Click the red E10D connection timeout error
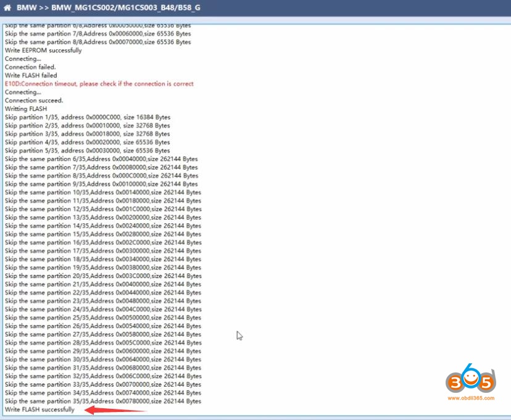Screen dimensions: 511x420 click(x=99, y=84)
